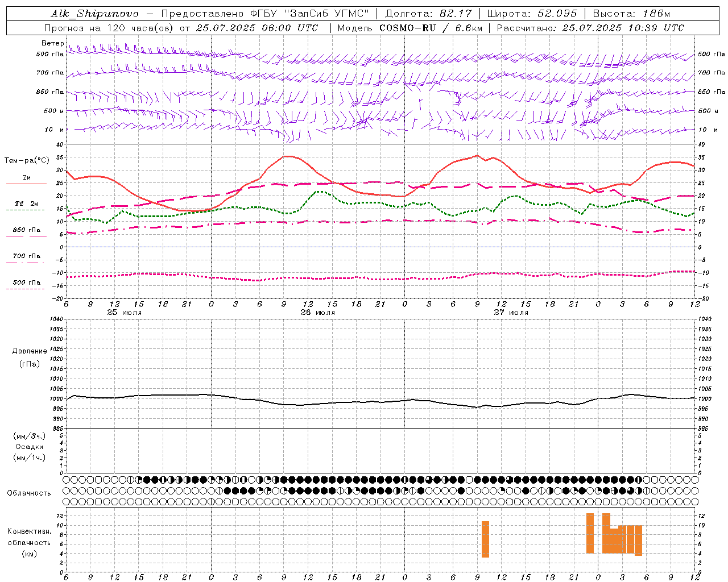Click the 2м temperature legend entry
Screen dimensions: 728x582
(27, 178)
